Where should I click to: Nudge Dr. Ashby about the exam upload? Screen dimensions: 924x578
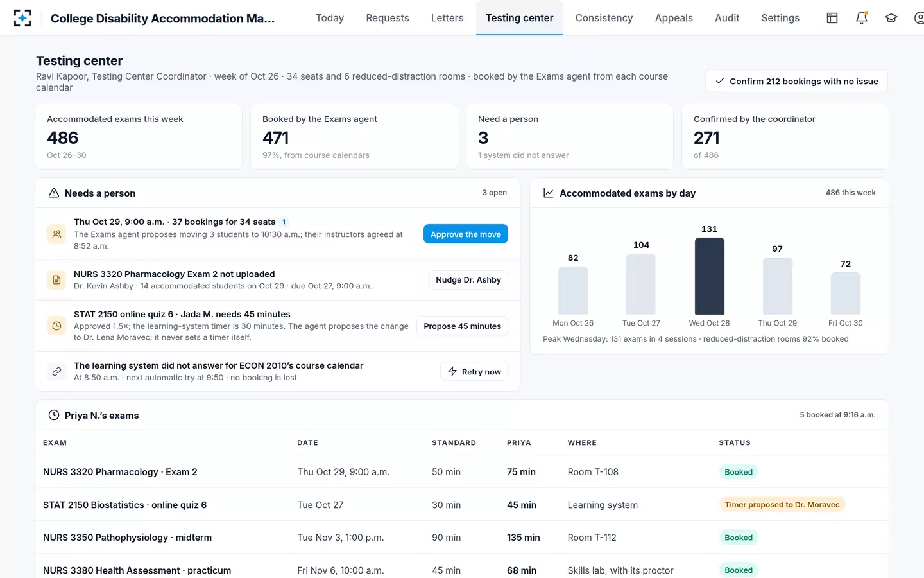(468, 280)
